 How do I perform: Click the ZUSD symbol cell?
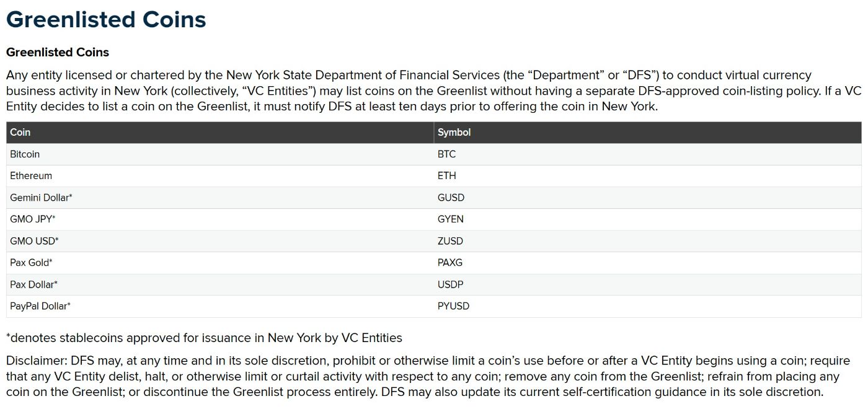pyautogui.click(x=450, y=241)
